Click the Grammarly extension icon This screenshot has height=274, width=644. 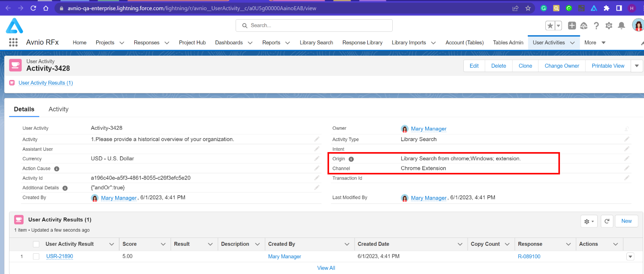(x=544, y=8)
